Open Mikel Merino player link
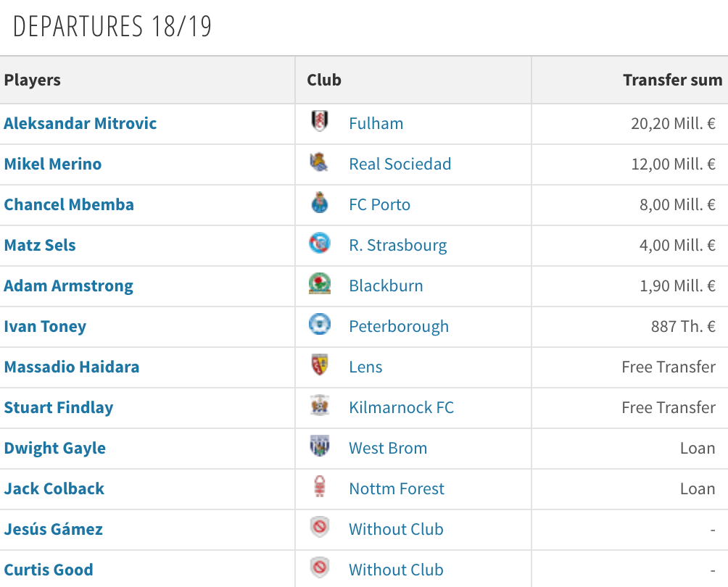728x587 pixels. 53,164
